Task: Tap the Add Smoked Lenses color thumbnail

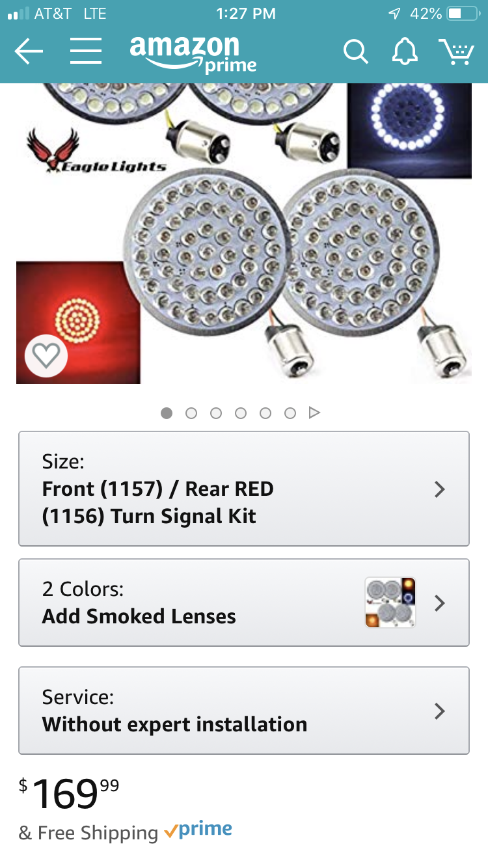Action: 390,603
